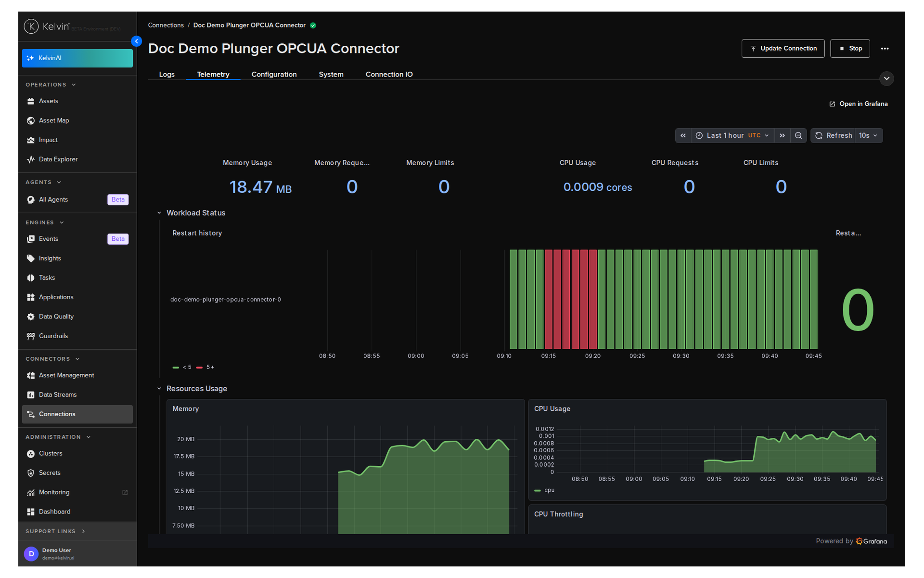The height and width of the screenshot is (578, 924).
Task: Open the more options ellipsis menu
Action: tap(885, 49)
